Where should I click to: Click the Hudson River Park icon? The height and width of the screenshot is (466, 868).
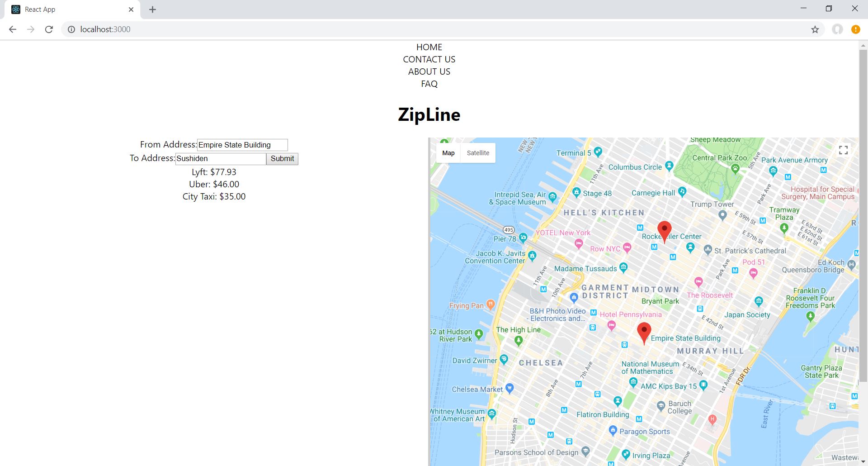[479, 334]
